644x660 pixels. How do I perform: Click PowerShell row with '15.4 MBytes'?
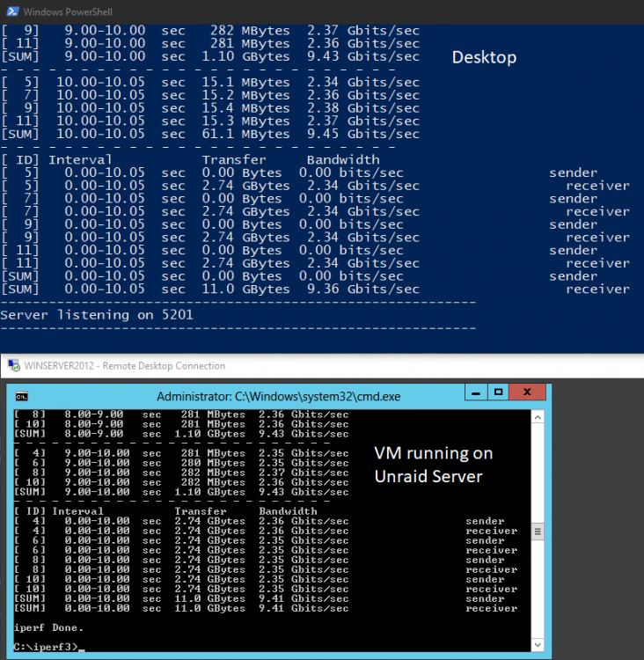210,108
